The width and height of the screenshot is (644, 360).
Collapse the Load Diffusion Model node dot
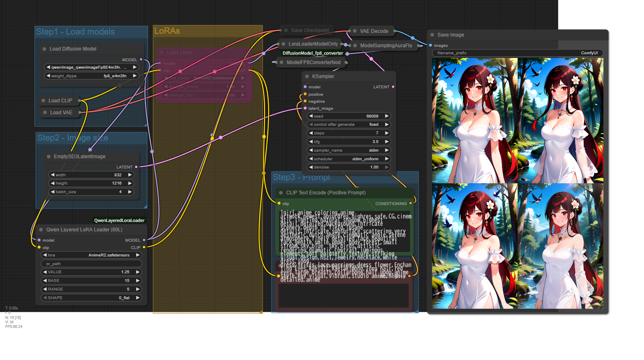[44, 49]
